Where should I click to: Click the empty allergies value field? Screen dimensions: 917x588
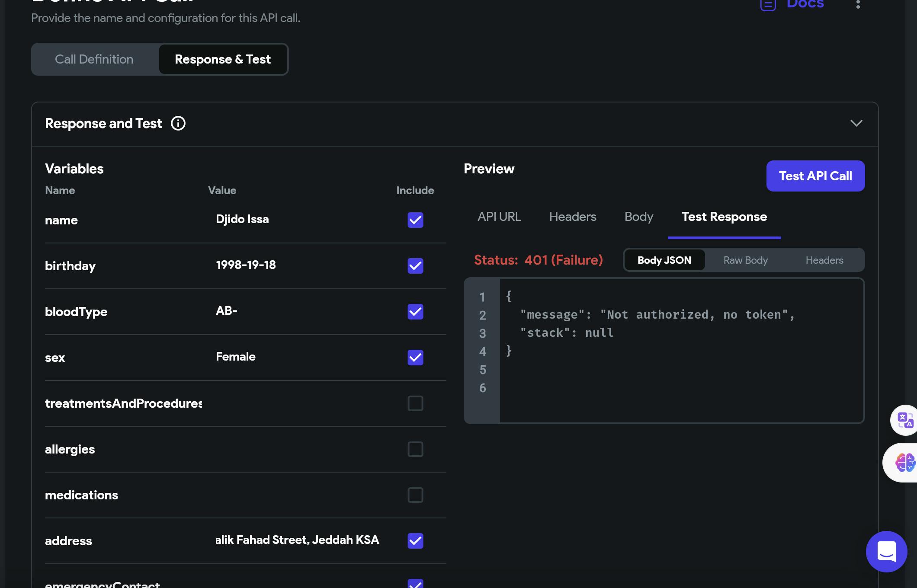click(298, 449)
